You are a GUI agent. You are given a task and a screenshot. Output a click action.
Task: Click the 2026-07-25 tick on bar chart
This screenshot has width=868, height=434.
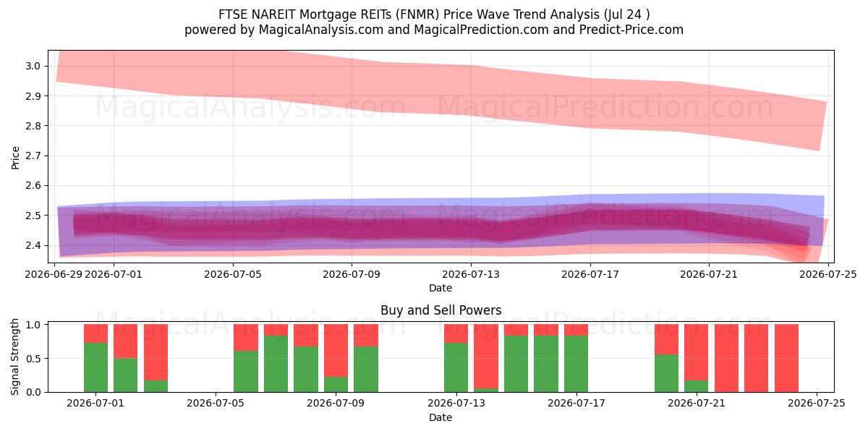[x=817, y=404]
